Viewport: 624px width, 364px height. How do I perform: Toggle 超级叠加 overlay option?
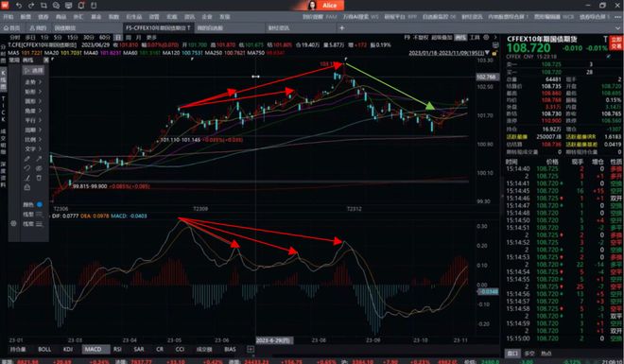coord(442,38)
